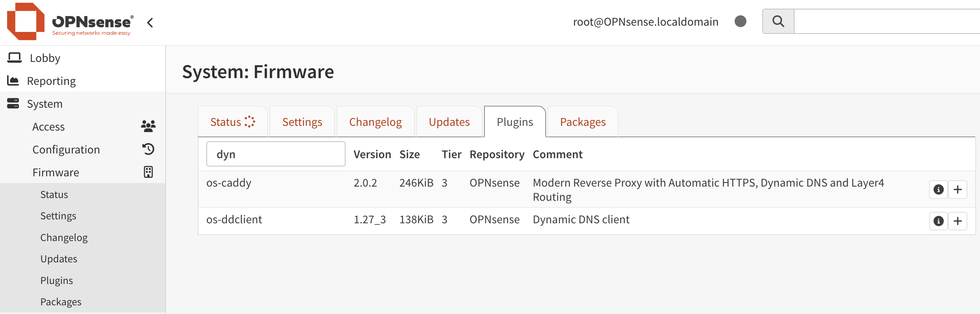Install the os-caddy plugin with plus button

point(958,190)
